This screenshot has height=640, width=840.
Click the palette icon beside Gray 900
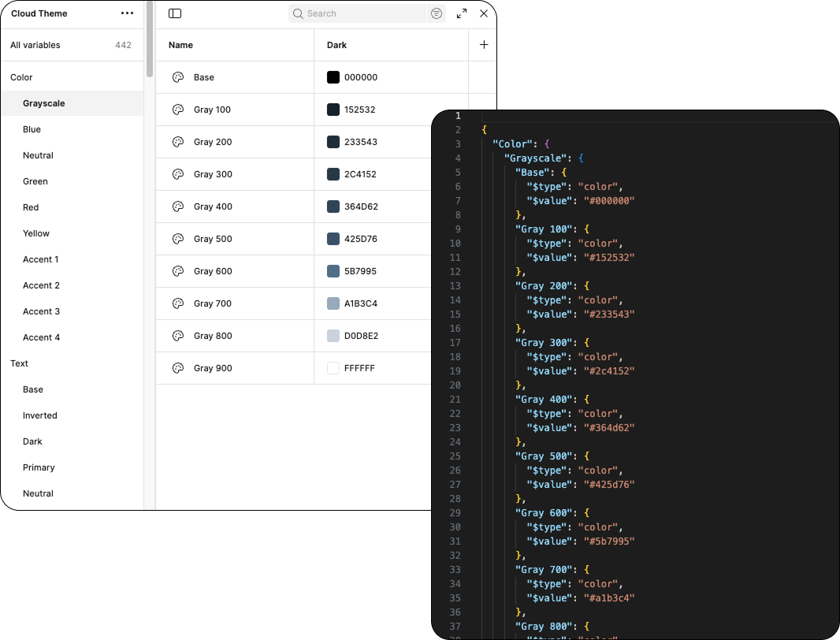click(x=178, y=368)
